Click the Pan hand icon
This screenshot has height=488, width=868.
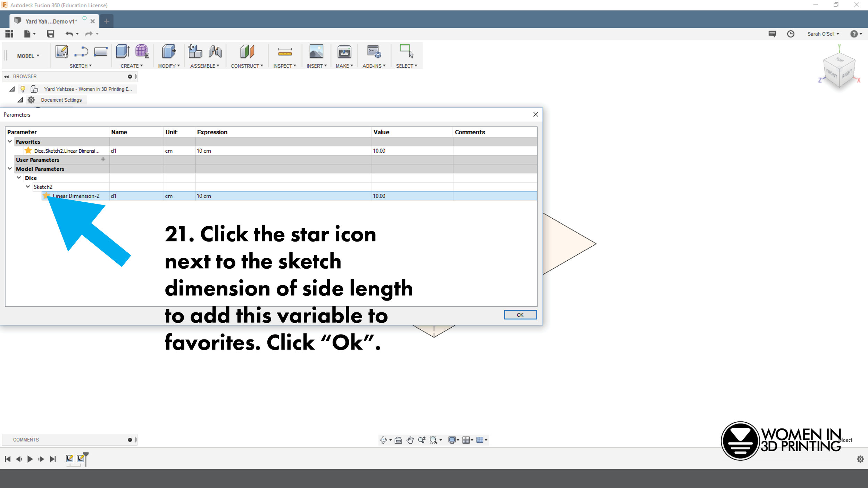410,440
